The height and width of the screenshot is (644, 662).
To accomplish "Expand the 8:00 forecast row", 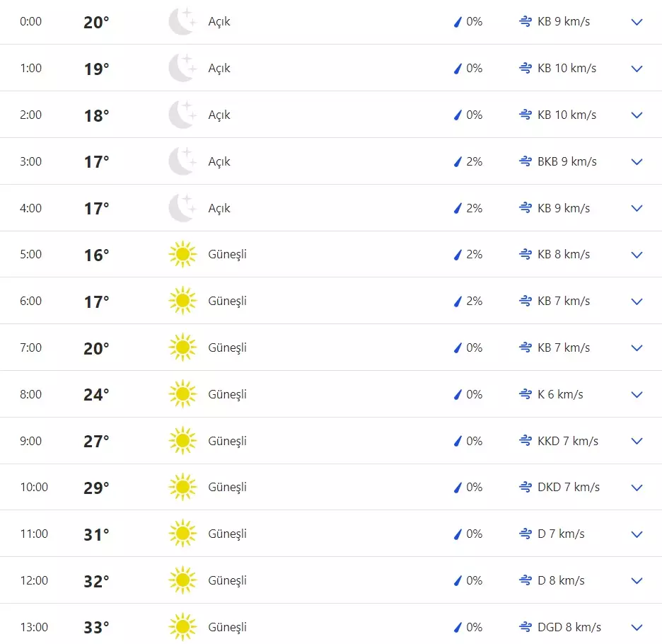I will (637, 395).
